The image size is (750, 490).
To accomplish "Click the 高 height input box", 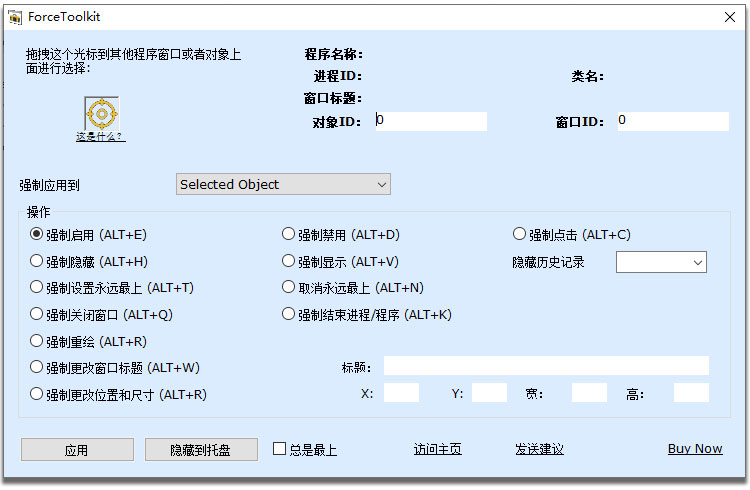I will 691,393.
